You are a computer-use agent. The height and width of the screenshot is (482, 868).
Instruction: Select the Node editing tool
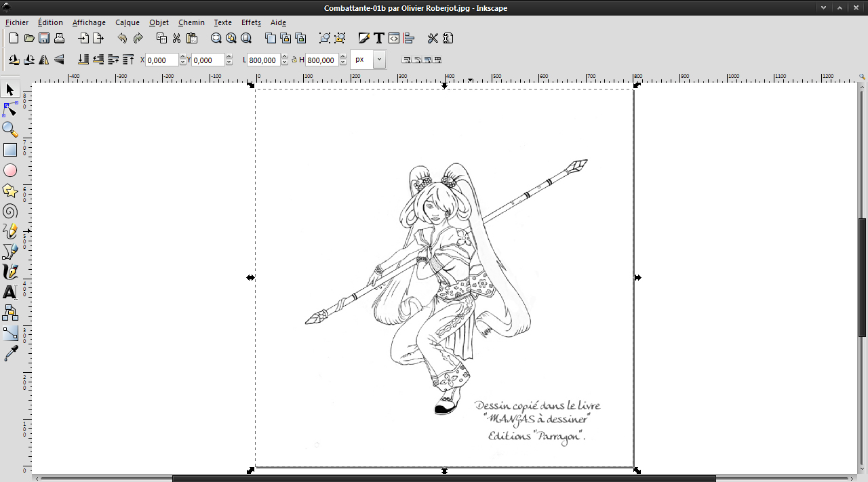[9, 109]
